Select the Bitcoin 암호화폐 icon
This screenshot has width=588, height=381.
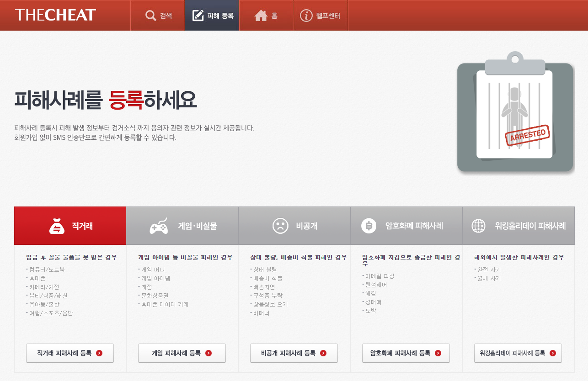[x=369, y=225]
